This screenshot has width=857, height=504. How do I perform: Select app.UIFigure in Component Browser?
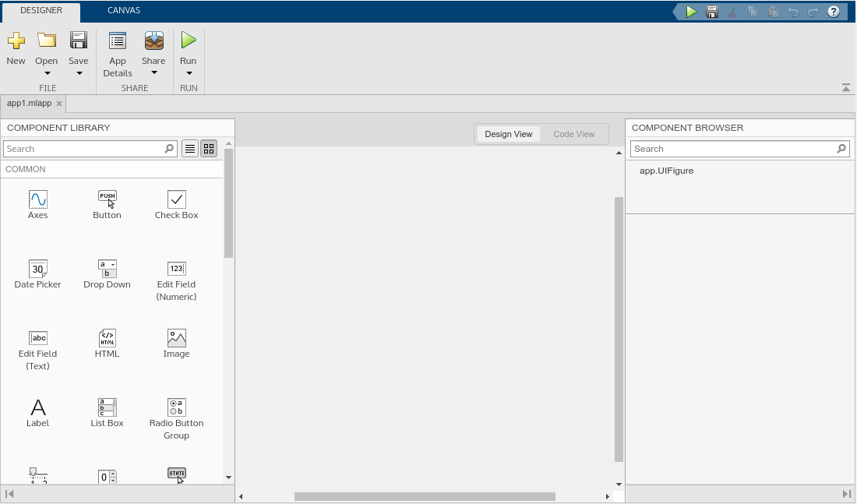point(666,171)
